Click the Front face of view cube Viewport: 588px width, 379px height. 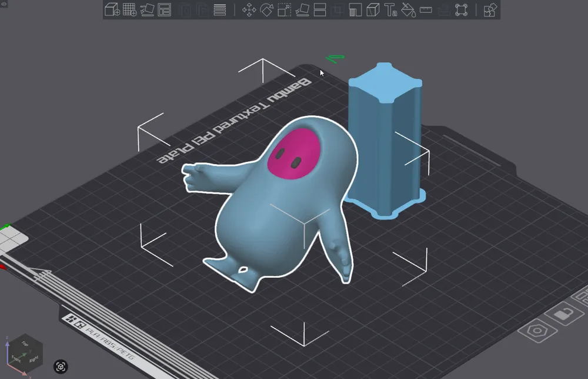[x=16, y=358]
